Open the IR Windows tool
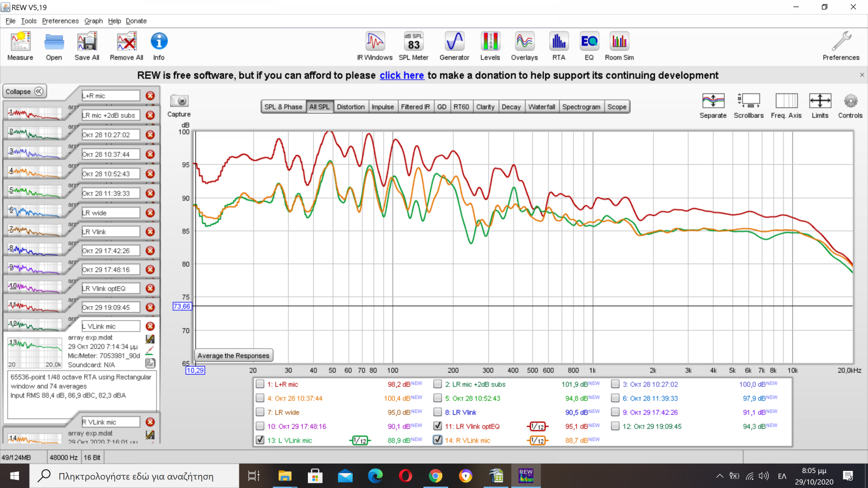 click(x=375, y=46)
